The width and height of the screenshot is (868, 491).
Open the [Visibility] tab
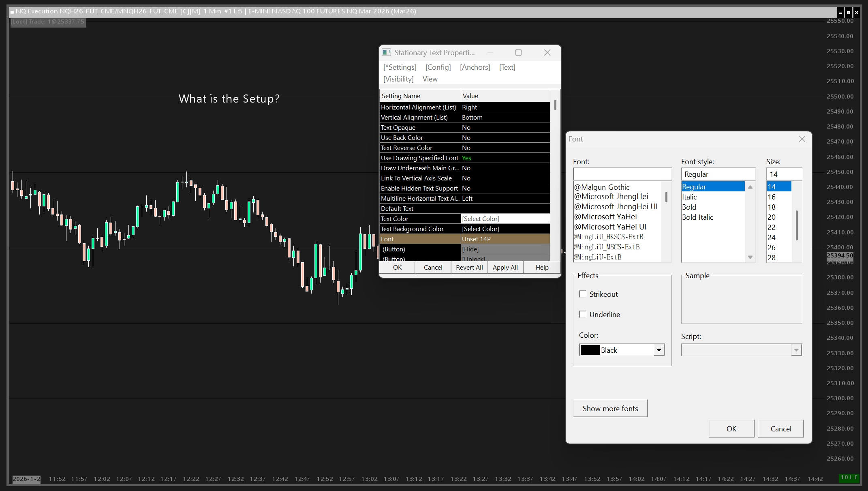[x=398, y=79]
